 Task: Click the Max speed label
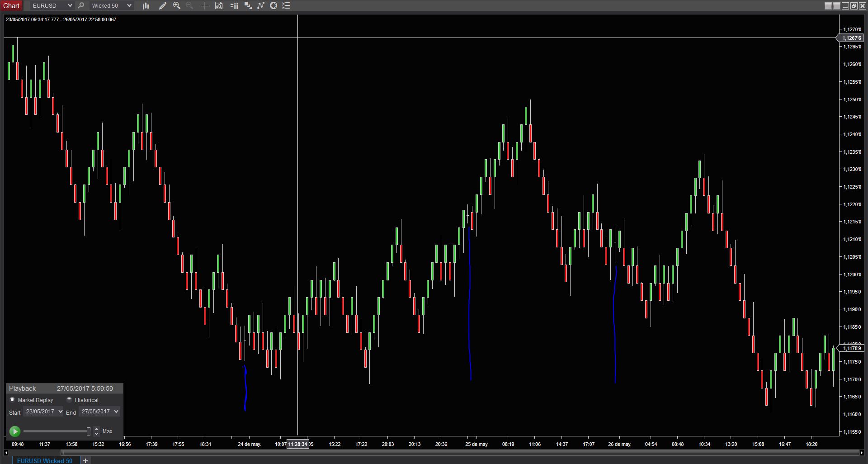point(107,431)
